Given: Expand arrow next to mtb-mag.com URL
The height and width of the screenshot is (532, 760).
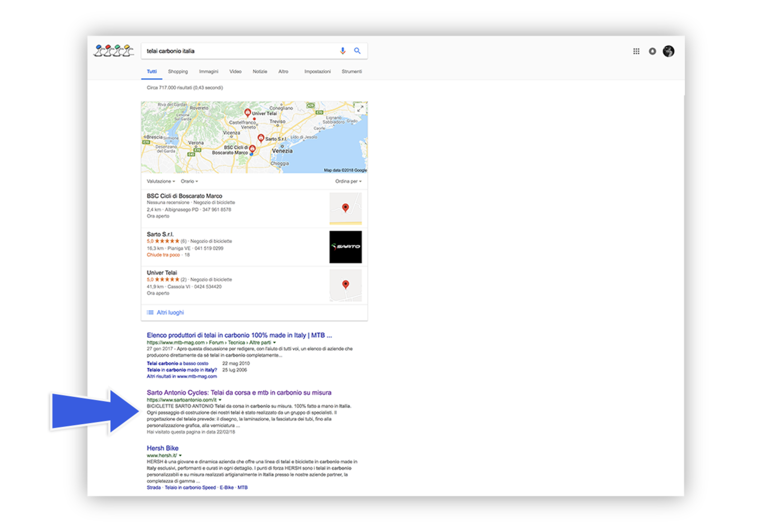Looking at the screenshot, I should 275,342.
